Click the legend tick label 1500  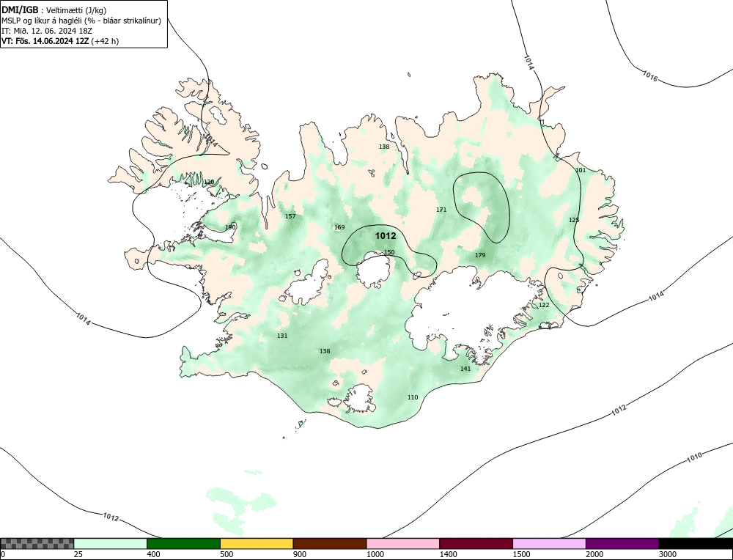click(x=521, y=555)
